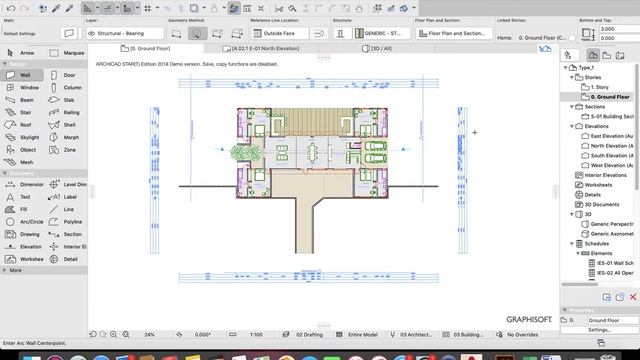Viewport: 640px width, 360px height.
Task: Select the Railing tool
Action: point(64,112)
